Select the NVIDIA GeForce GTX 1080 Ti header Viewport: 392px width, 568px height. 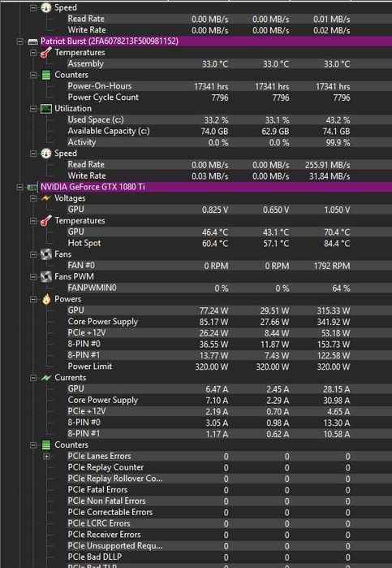[x=215, y=187]
